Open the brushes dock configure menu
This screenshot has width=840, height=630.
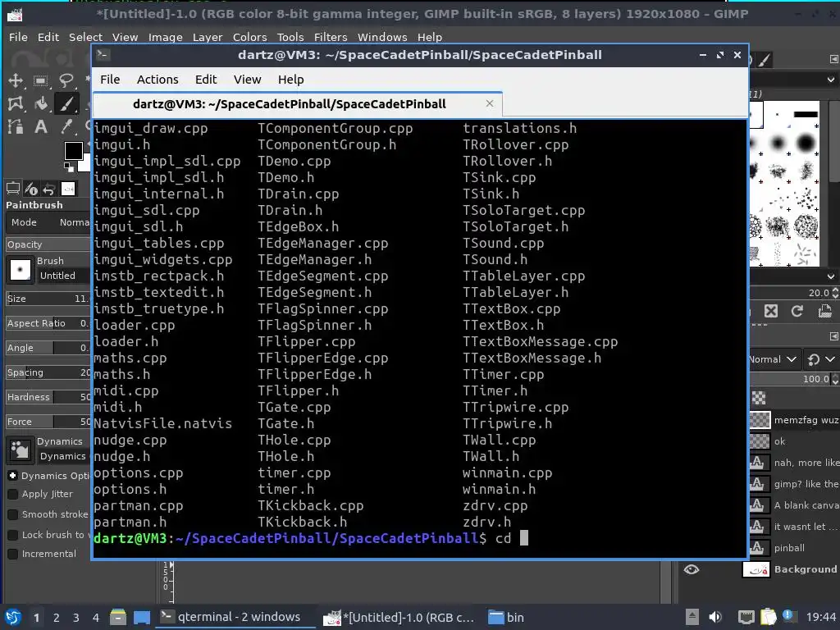point(833,59)
